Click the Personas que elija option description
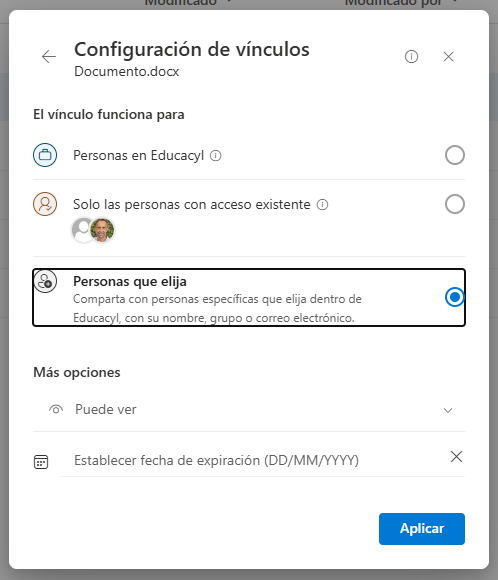 pyautogui.click(x=217, y=308)
